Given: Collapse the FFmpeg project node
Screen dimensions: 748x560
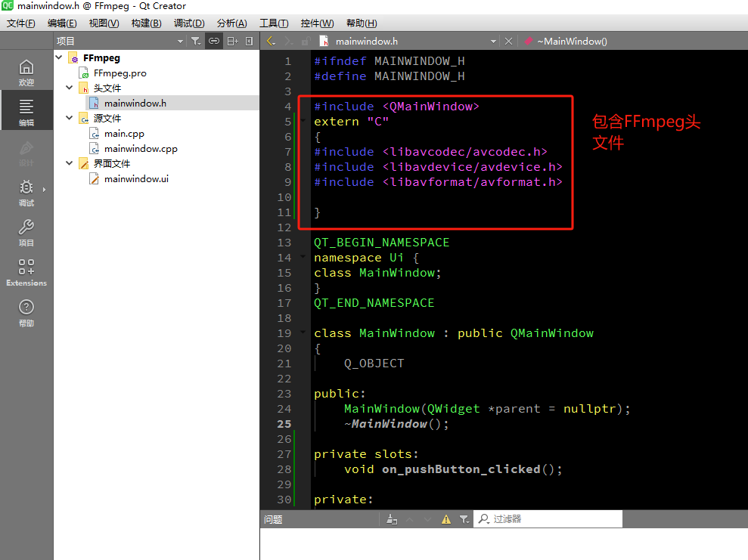Looking at the screenshot, I should (x=59, y=57).
